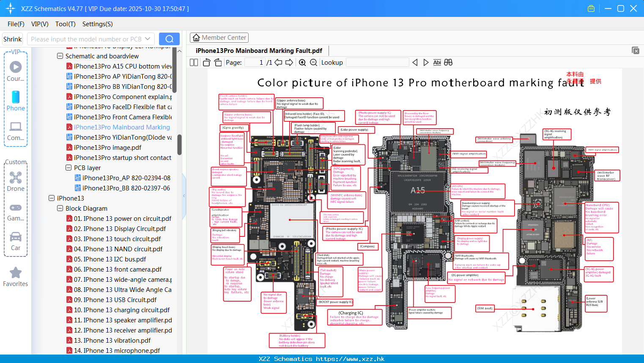The height and width of the screenshot is (363, 644).
Task: Open iPhone13Pro A15 CPU bottom view
Action: (x=119, y=66)
